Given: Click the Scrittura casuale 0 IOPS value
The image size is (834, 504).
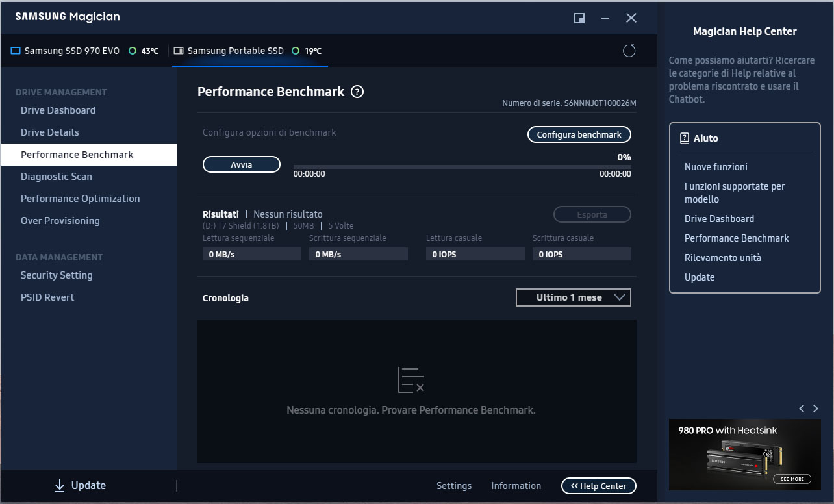Looking at the screenshot, I should coord(582,254).
